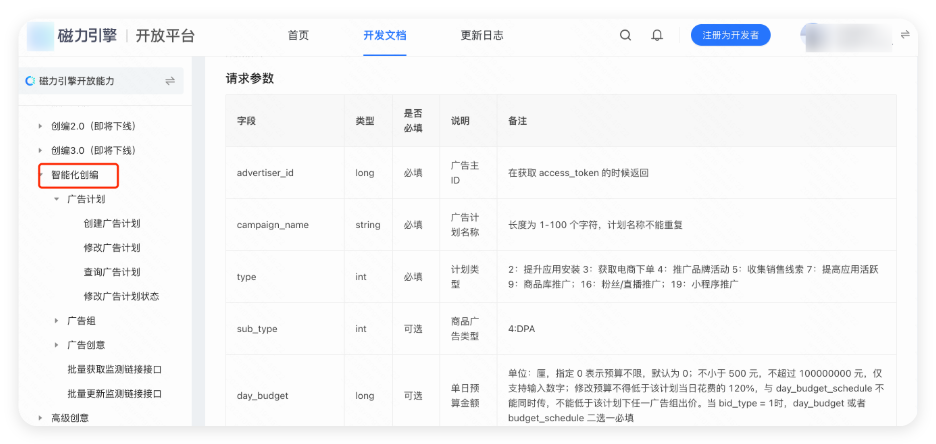Click campaign_name field cell
The width and height of the screenshot is (936, 444).
pyautogui.click(x=285, y=225)
